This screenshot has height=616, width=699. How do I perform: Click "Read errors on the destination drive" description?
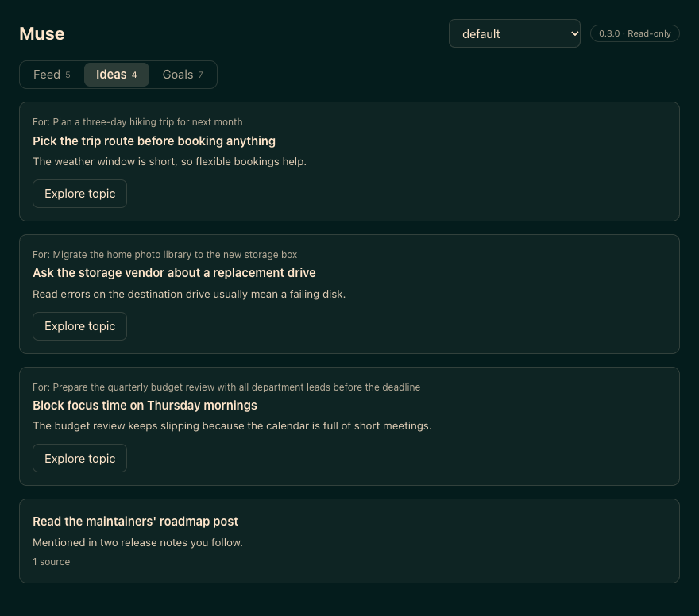tap(189, 294)
